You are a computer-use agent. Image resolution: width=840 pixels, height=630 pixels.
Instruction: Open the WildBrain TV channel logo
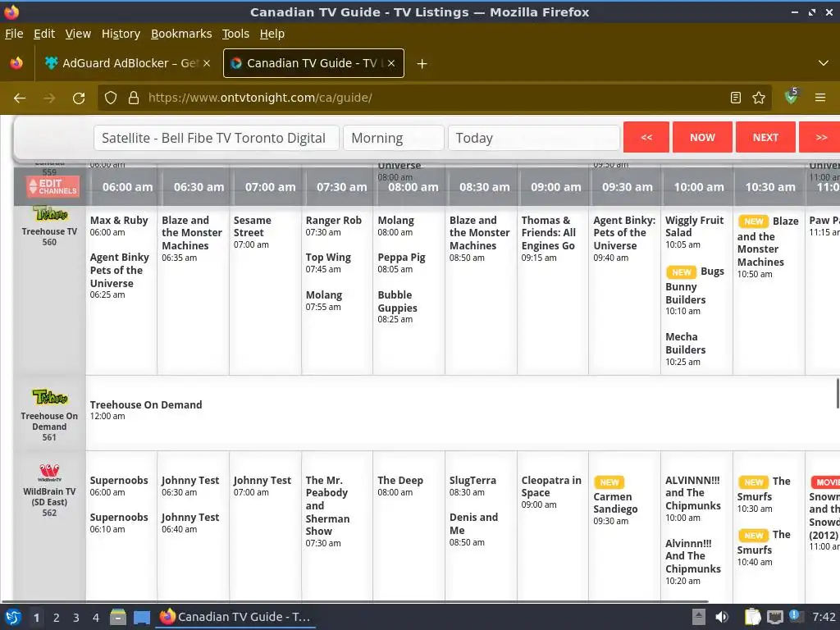click(x=49, y=472)
